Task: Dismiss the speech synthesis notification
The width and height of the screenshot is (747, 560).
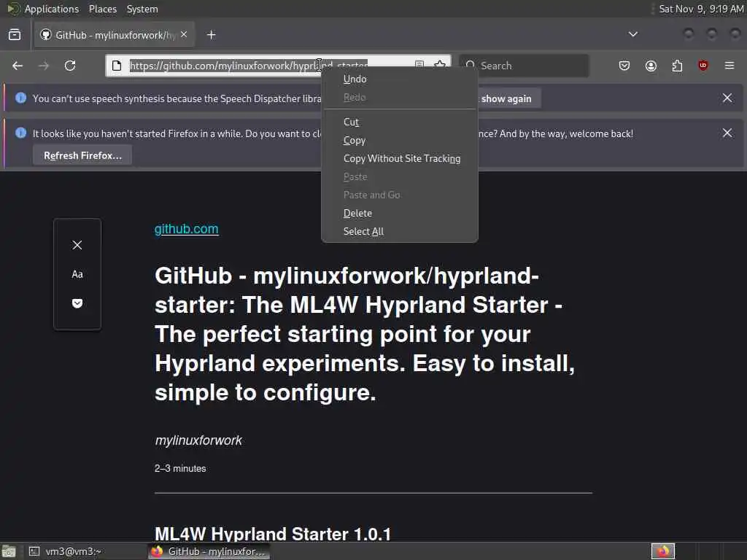Action: 727,98
